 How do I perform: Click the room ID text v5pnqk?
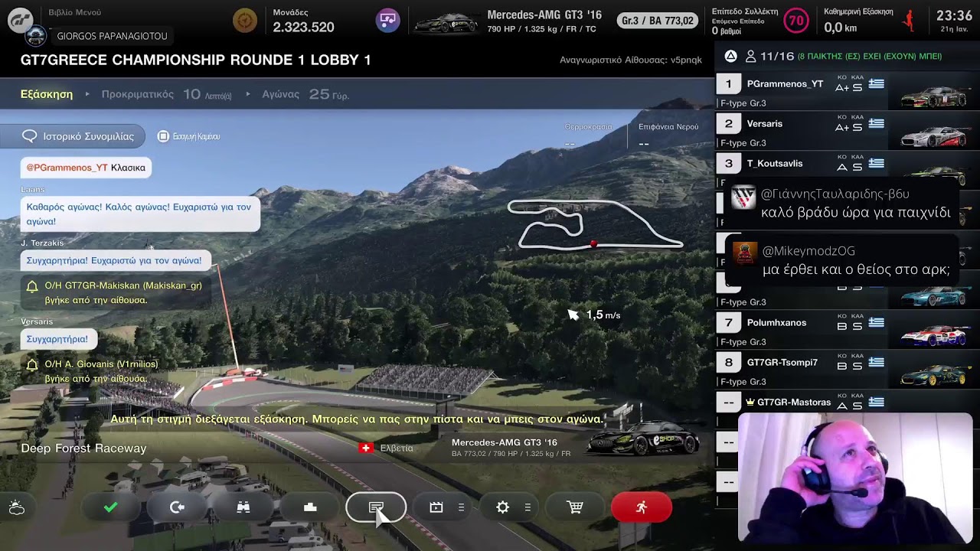tap(687, 60)
